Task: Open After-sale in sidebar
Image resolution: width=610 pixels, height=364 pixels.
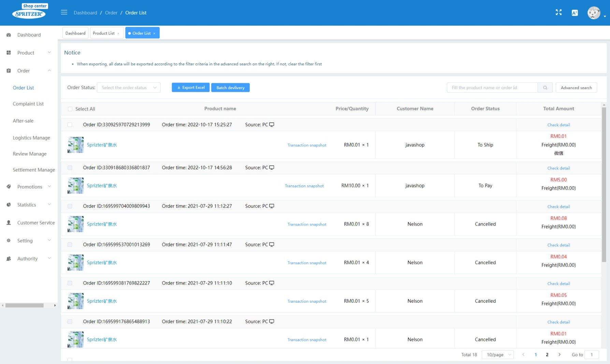Action: pos(23,121)
